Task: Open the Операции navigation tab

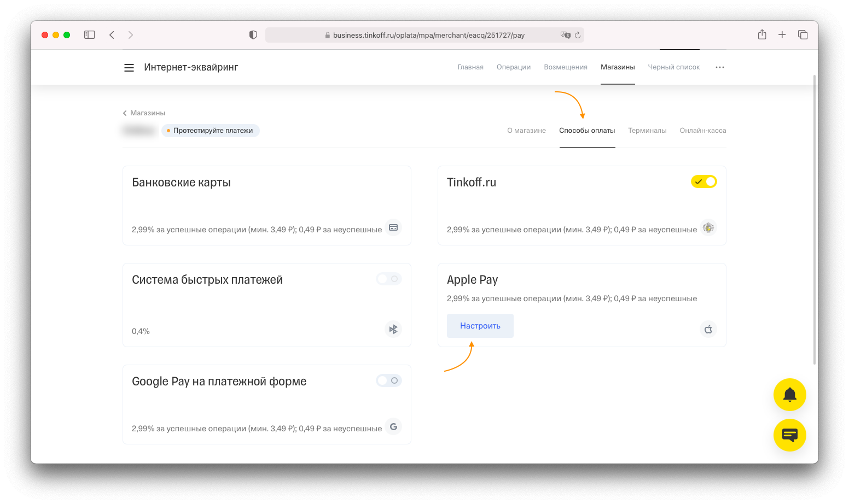Action: pyautogui.click(x=514, y=67)
